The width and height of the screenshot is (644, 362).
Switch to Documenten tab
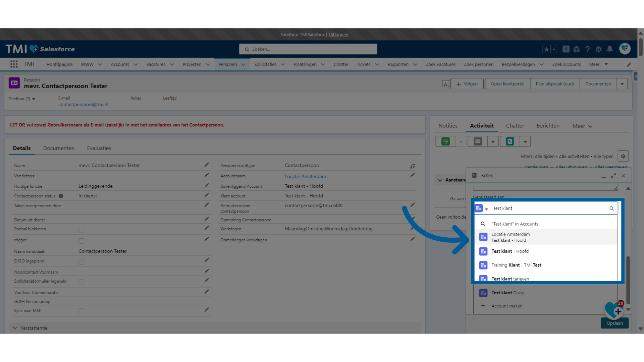pyautogui.click(x=58, y=148)
